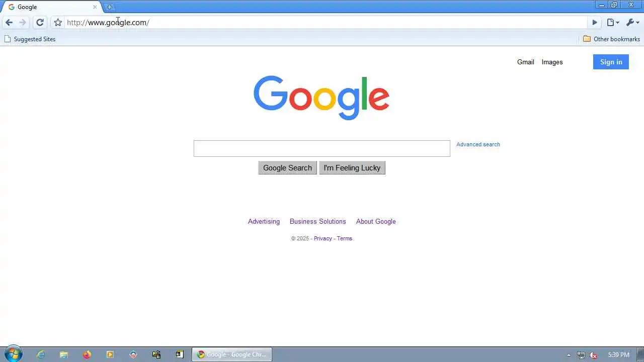
Task: Switch to Google Chrome taskbar button
Action: pos(232,354)
